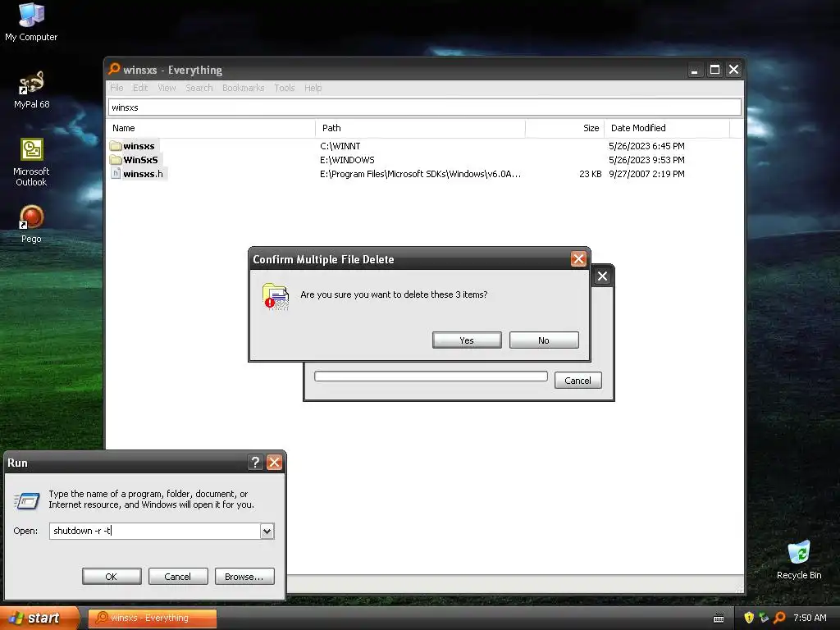Open the Recycle Bin icon

tap(799, 560)
